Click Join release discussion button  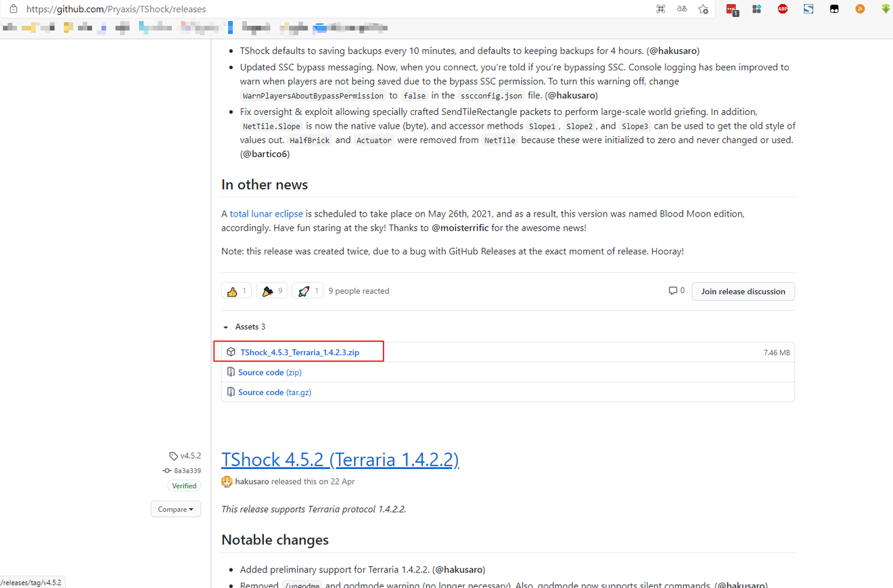click(743, 291)
